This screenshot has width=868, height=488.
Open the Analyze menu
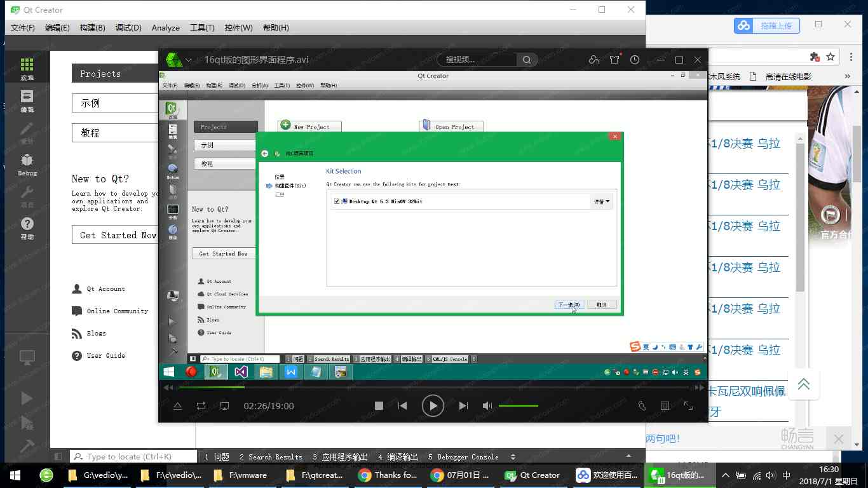click(x=166, y=28)
